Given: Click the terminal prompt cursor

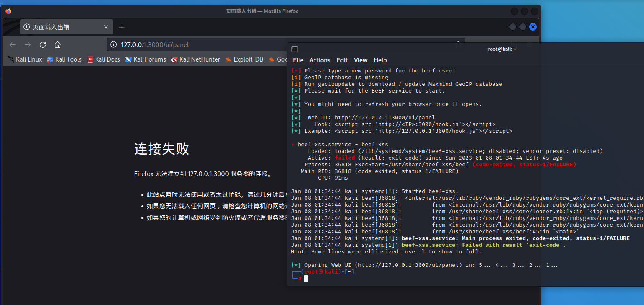Looking at the screenshot, I should (x=306, y=278).
